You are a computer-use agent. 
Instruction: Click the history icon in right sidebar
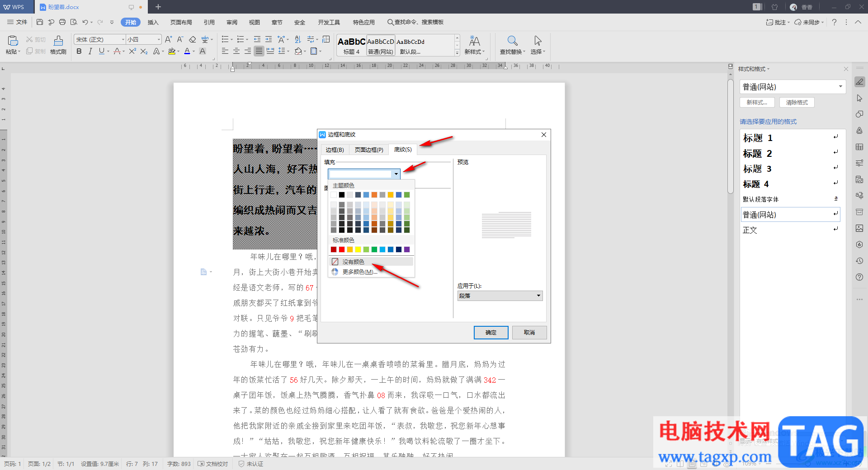[859, 261]
